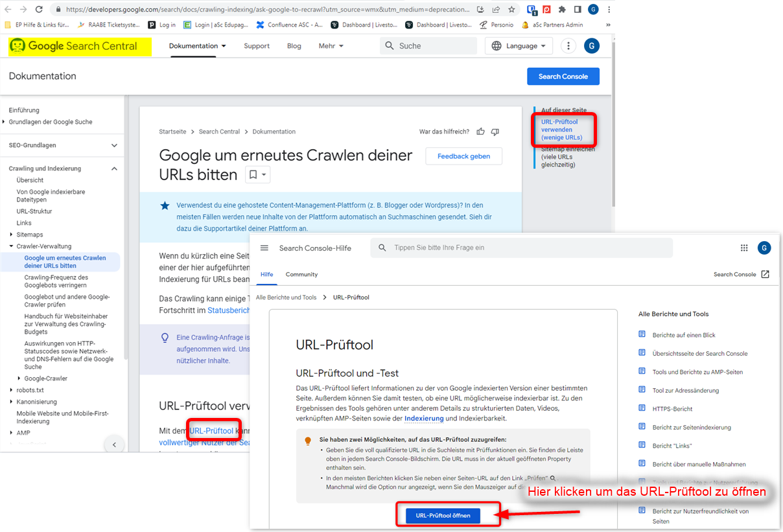The height and width of the screenshot is (532, 783).
Task: Focus the Suche field on Search Central
Action: point(428,46)
